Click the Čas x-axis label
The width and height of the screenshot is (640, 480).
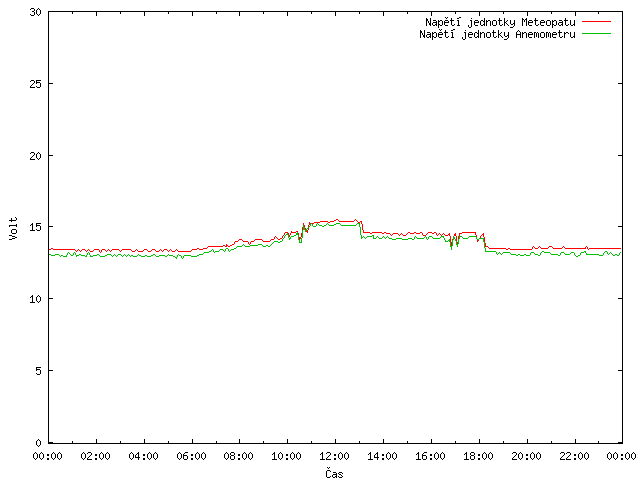click(x=334, y=473)
